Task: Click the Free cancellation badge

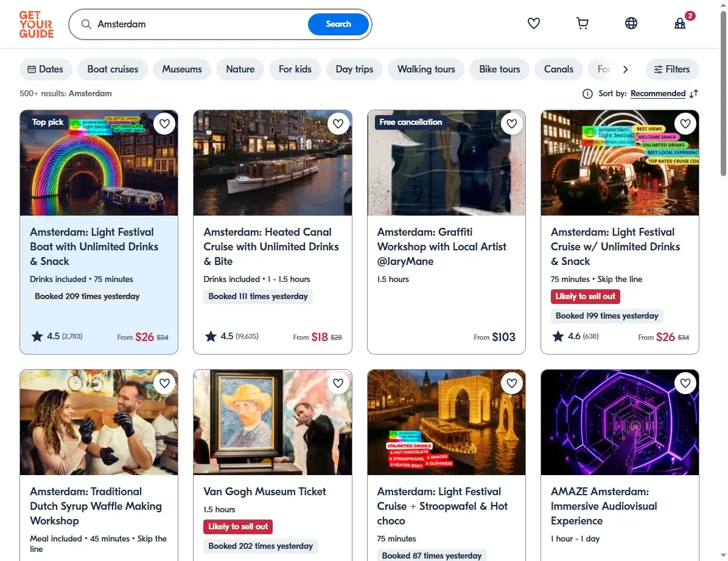Action: coord(410,122)
